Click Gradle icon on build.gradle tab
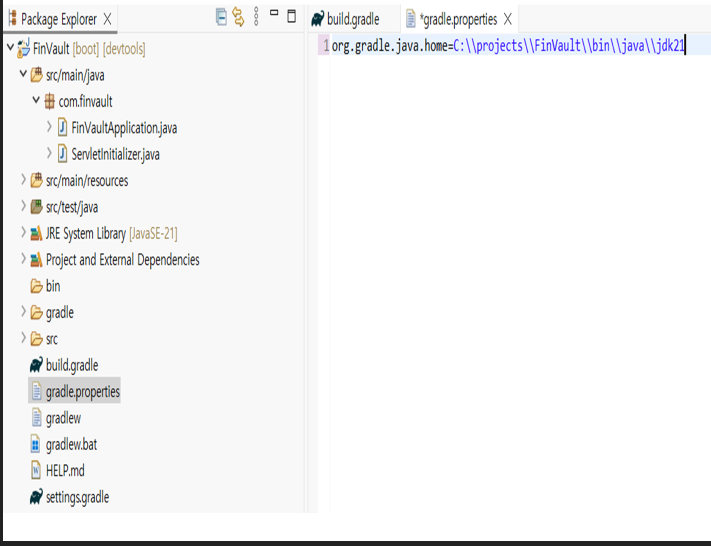Image resolution: width=711 pixels, height=546 pixels. pyautogui.click(x=317, y=19)
